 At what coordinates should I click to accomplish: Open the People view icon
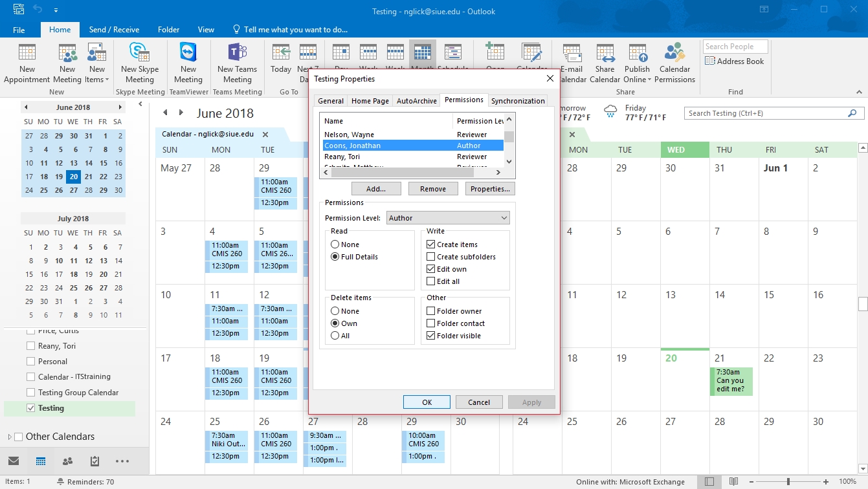pos(67,461)
